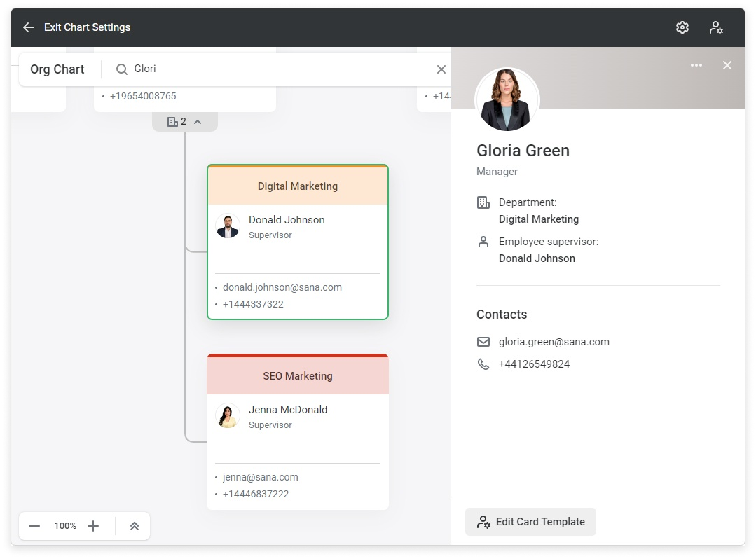Click the phone number +44126549824
756x559 pixels.
[534, 364]
